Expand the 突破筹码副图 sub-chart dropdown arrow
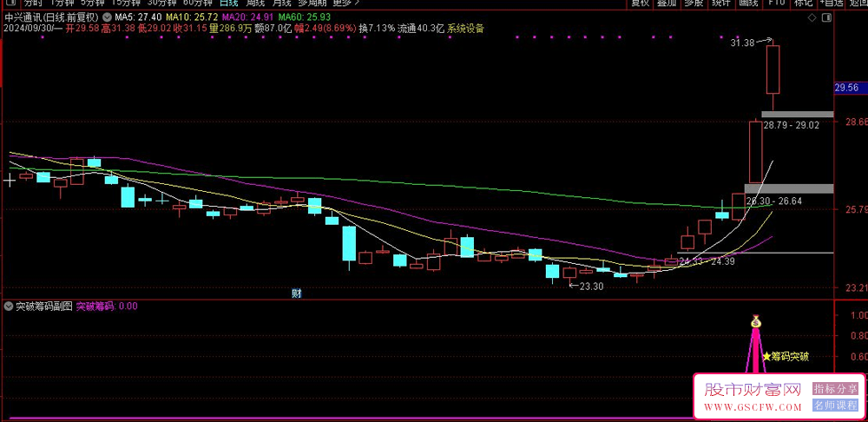 click(x=8, y=307)
